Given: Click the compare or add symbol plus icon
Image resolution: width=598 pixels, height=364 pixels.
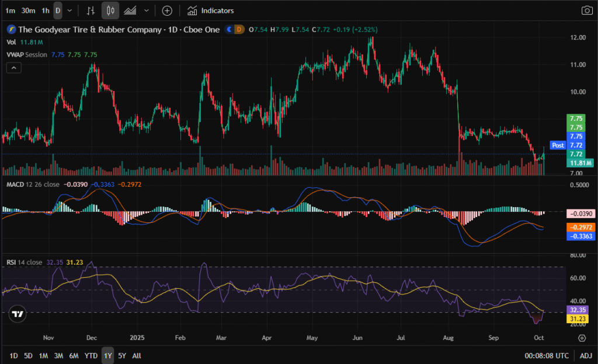Looking at the screenshot, I should point(167,10).
